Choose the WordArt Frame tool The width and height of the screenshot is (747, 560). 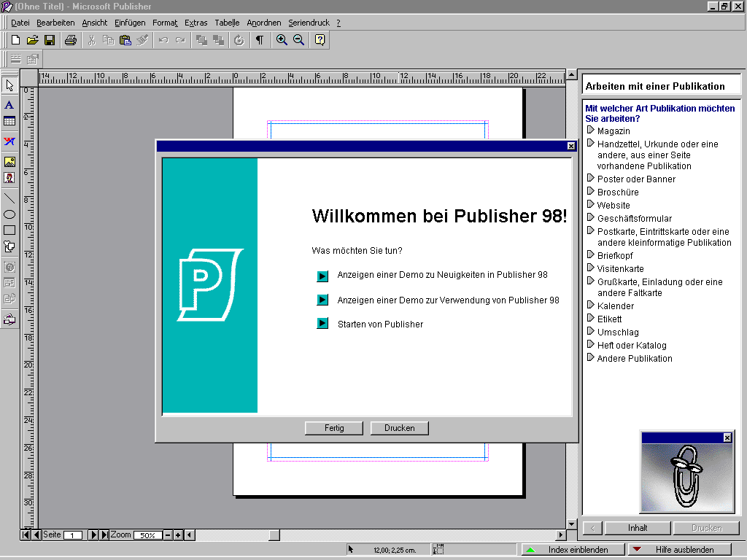pyautogui.click(x=9, y=141)
